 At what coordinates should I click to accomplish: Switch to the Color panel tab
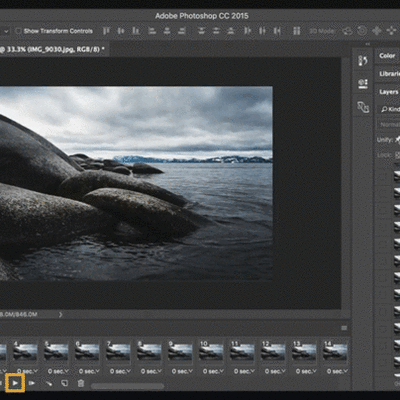point(387,56)
